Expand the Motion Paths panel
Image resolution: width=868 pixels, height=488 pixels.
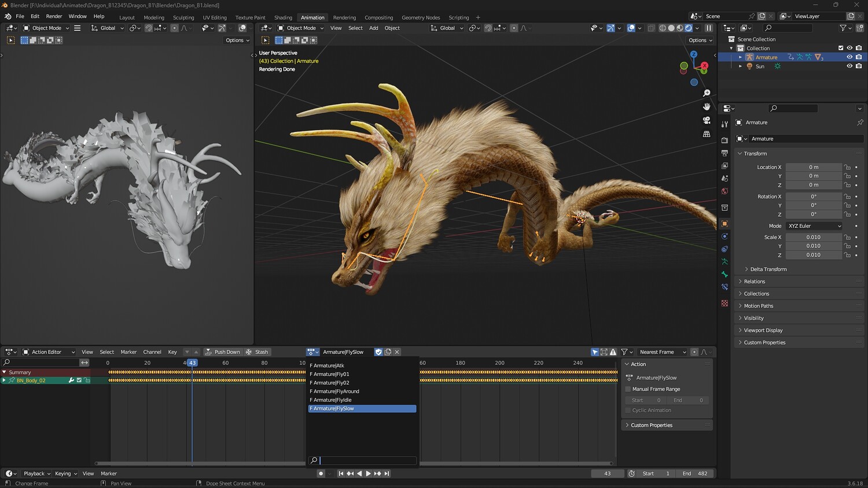click(x=758, y=306)
